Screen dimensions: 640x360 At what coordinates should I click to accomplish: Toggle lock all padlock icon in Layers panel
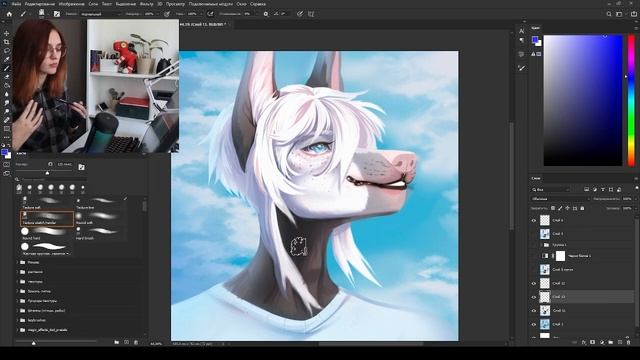pyautogui.click(x=582, y=208)
